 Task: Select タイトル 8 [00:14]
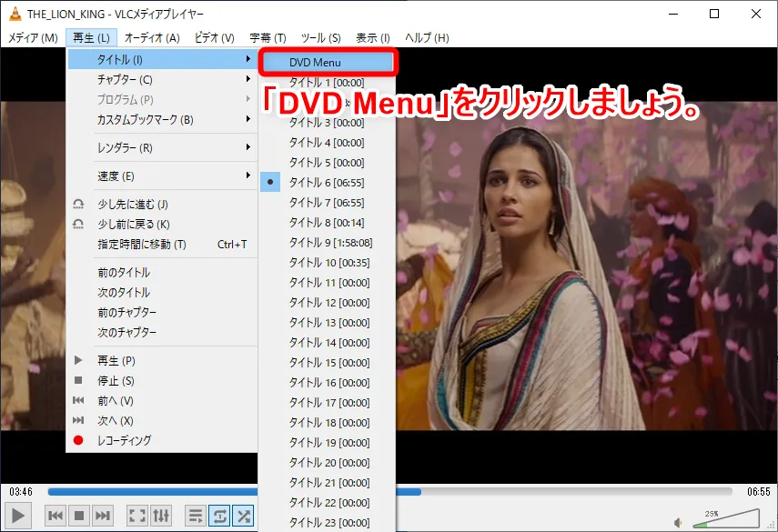coord(327,223)
